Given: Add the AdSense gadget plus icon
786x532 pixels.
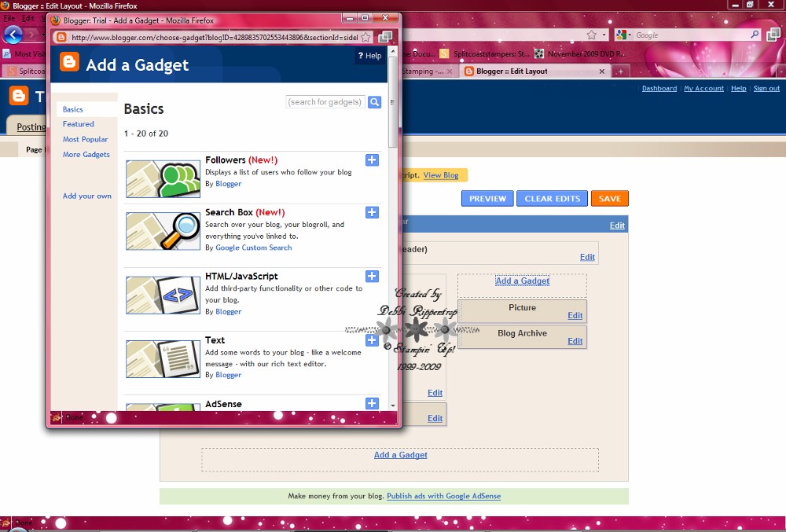Looking at the screenshot, I should click(x=372, y=403).
